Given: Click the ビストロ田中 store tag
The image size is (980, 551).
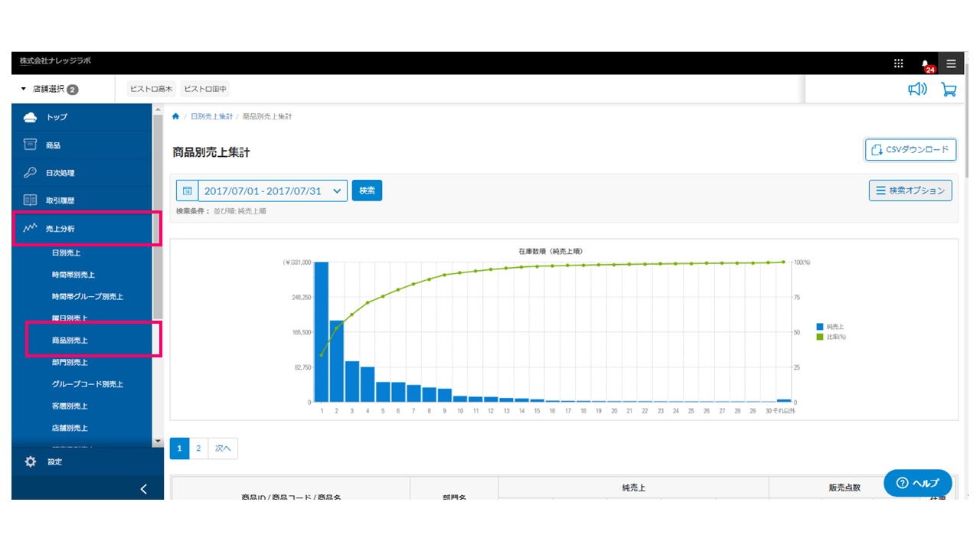Looking at the screenshot, I should pyautogui.click(x=205, y=90).
